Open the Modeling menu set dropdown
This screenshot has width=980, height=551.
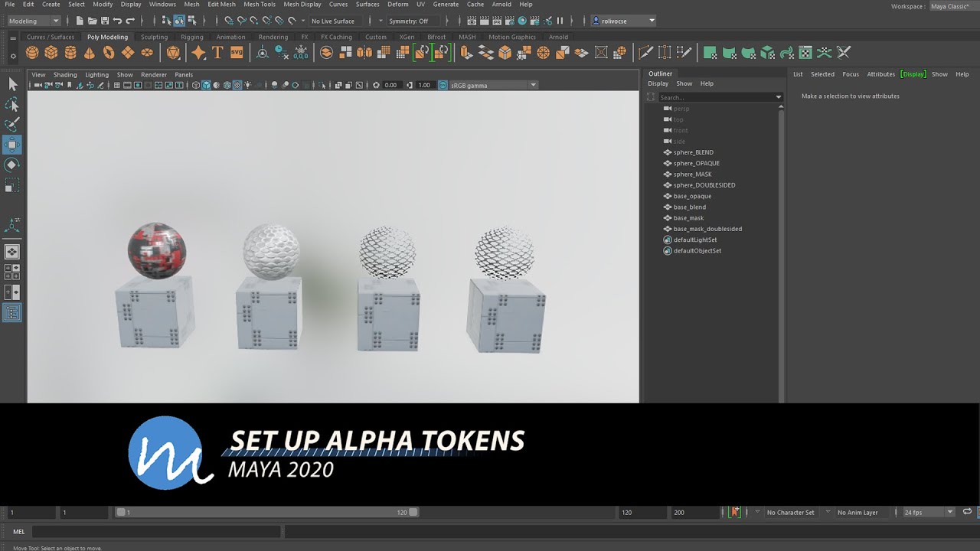(x=34, y=21)
